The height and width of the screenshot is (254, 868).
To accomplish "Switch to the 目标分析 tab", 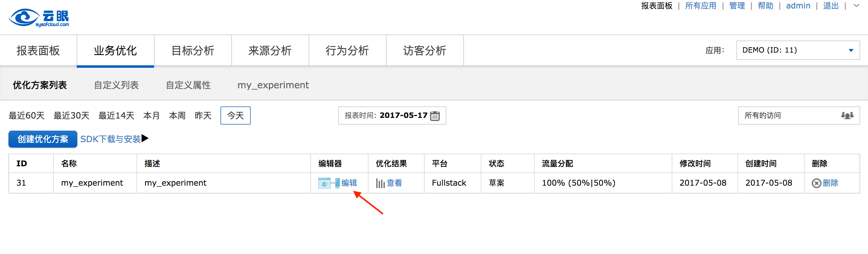I will point(193,50).
